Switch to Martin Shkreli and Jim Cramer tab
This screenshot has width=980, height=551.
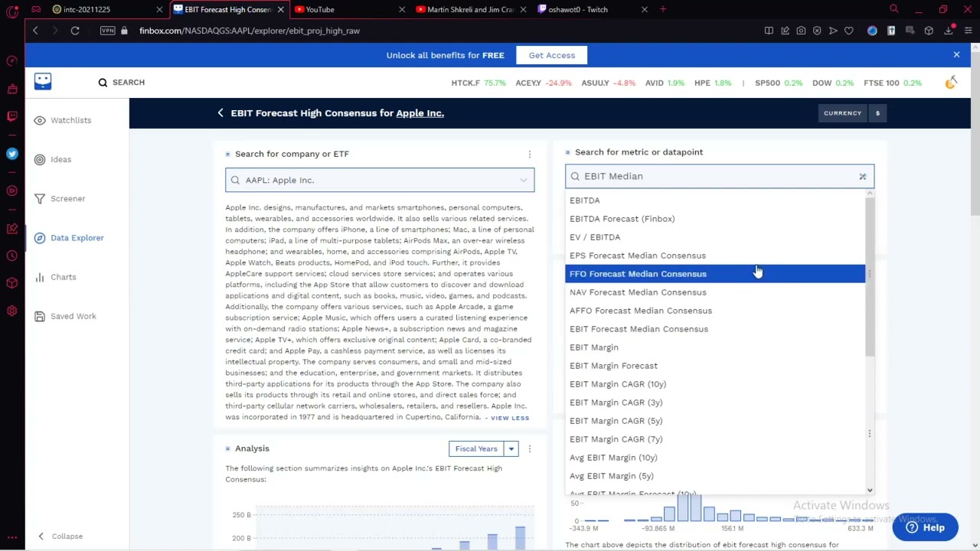pos(470,9)
